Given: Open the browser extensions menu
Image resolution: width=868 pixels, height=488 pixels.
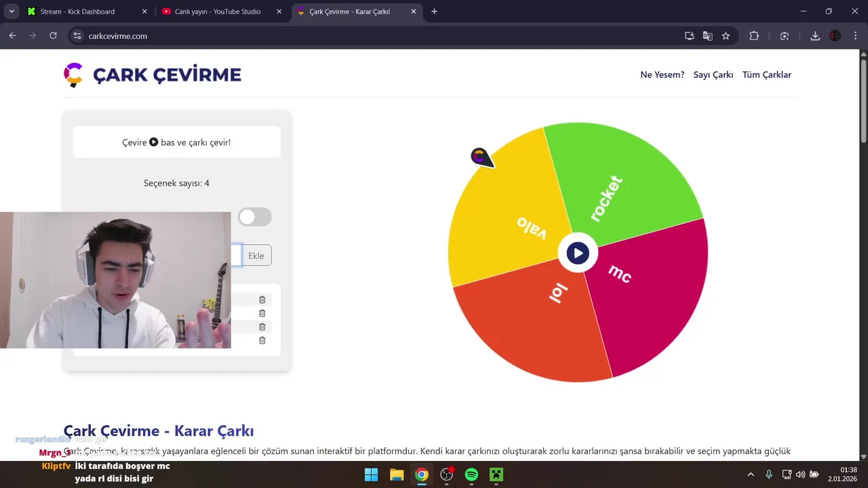Looking at the screenshot, I should click(754, 36).
